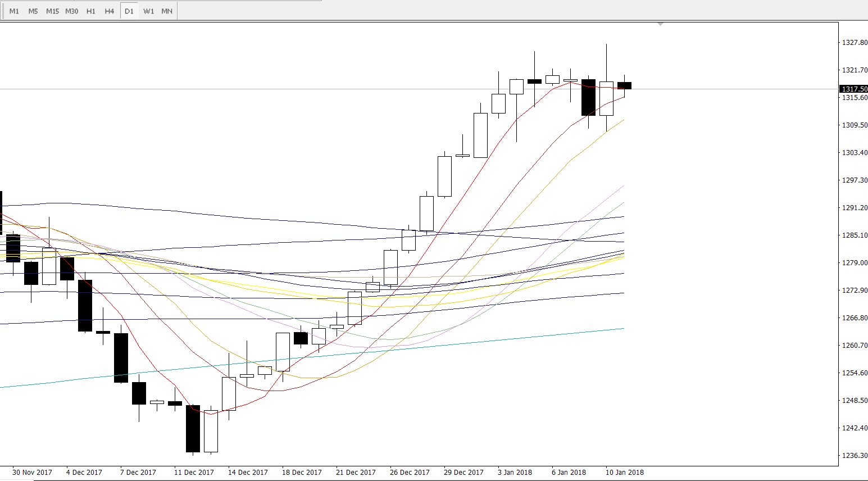868x481 pixels.
Task: Toggle the active D1 daily timeframe
Action: click(x=129, y=11)
